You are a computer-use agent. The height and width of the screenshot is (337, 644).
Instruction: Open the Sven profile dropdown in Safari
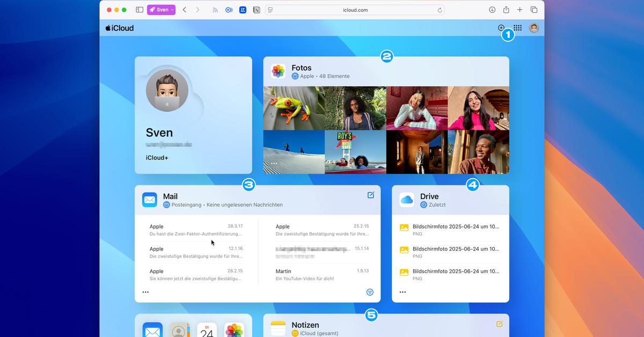(x=161, y=10)
